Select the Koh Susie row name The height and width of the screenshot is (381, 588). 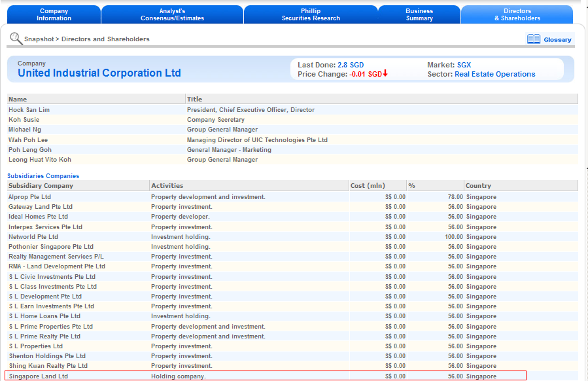coord(24,120)
